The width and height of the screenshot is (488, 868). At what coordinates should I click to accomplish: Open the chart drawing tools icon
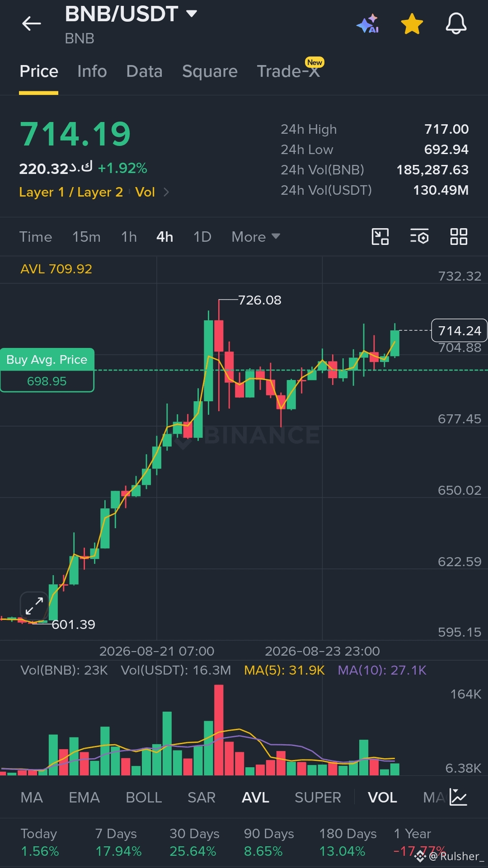tap(380, 236)
